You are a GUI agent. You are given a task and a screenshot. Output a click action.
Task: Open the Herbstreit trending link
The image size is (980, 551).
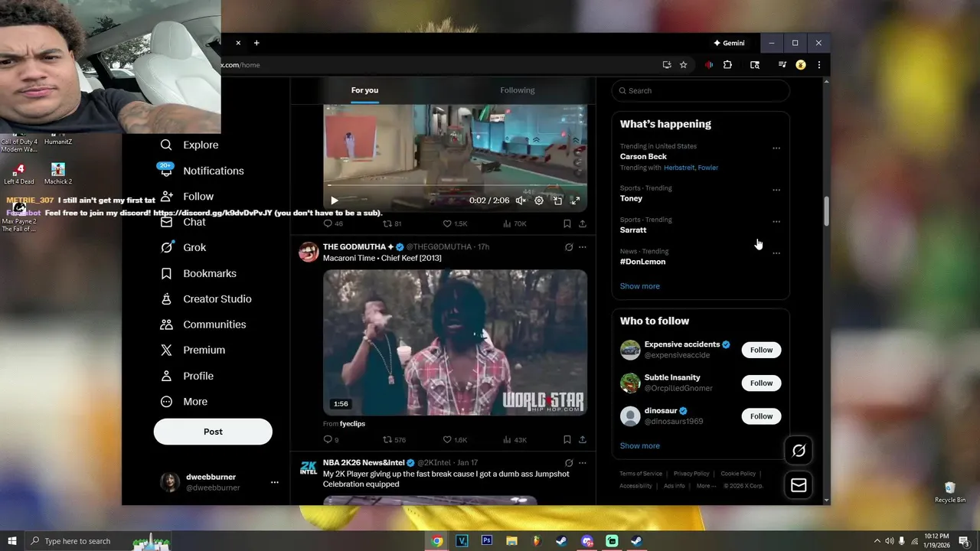(x=678, y=168)
